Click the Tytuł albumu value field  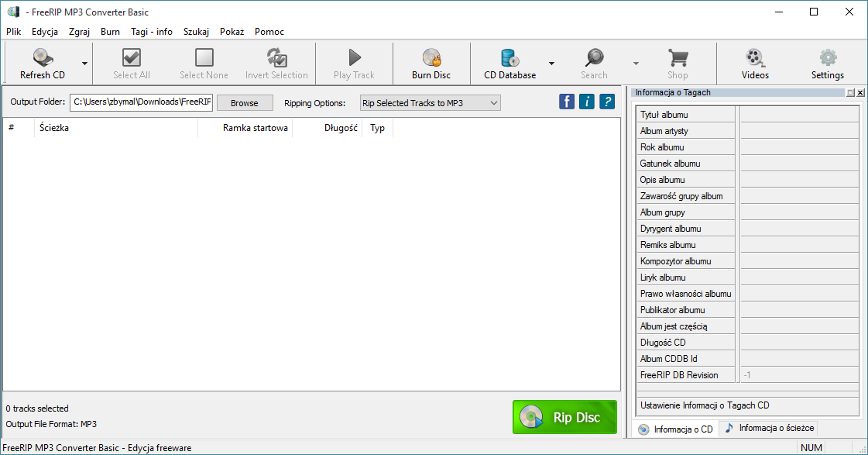[x=799, y=115]
